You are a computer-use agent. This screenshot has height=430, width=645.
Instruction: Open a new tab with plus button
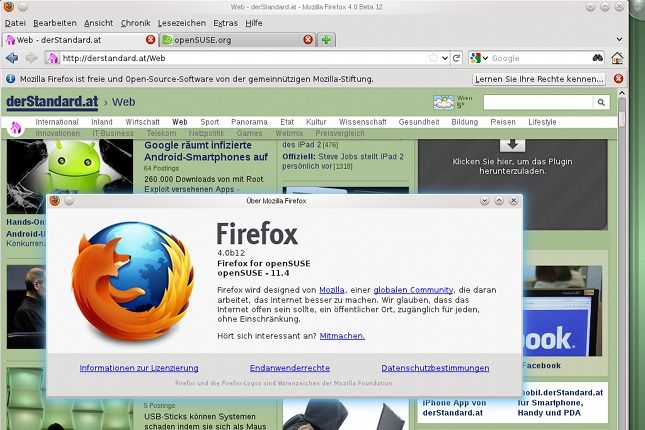click(x=326, y=40)
